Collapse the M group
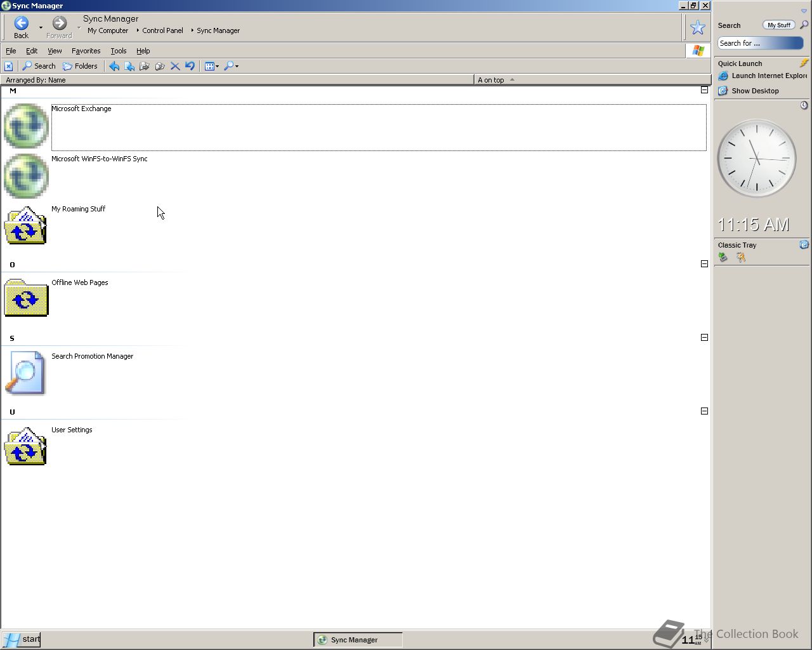 [704, 90]
